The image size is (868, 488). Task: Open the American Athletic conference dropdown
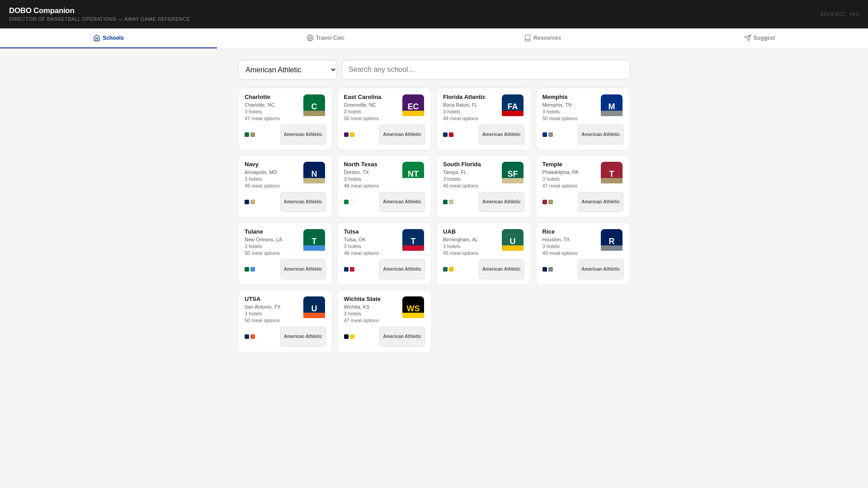(288, 70)
